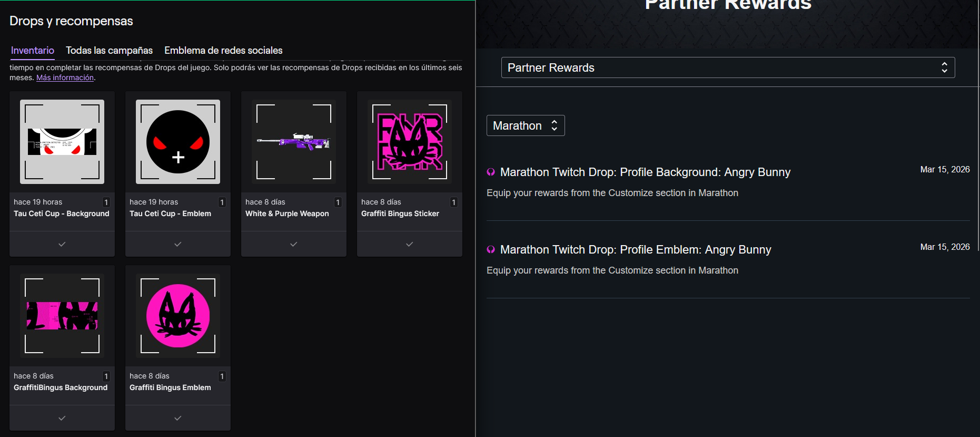Viewport: 980px width, 437px height.
Task: Click headset icon beside Profile Background drop
Action: (491, 172)
